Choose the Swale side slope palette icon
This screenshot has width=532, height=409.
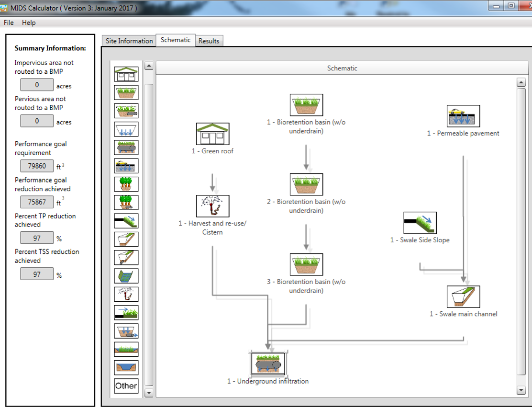[126, 221]
